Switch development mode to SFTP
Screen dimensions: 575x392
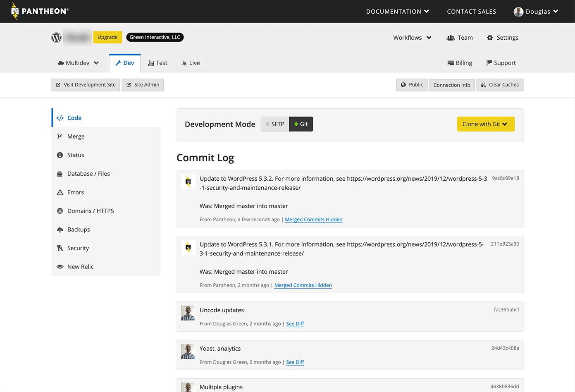(x=275, y=124)
